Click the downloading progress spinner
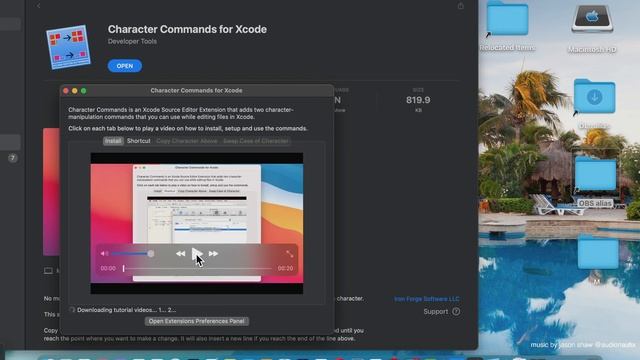640x360 pixels. (72, 310)
